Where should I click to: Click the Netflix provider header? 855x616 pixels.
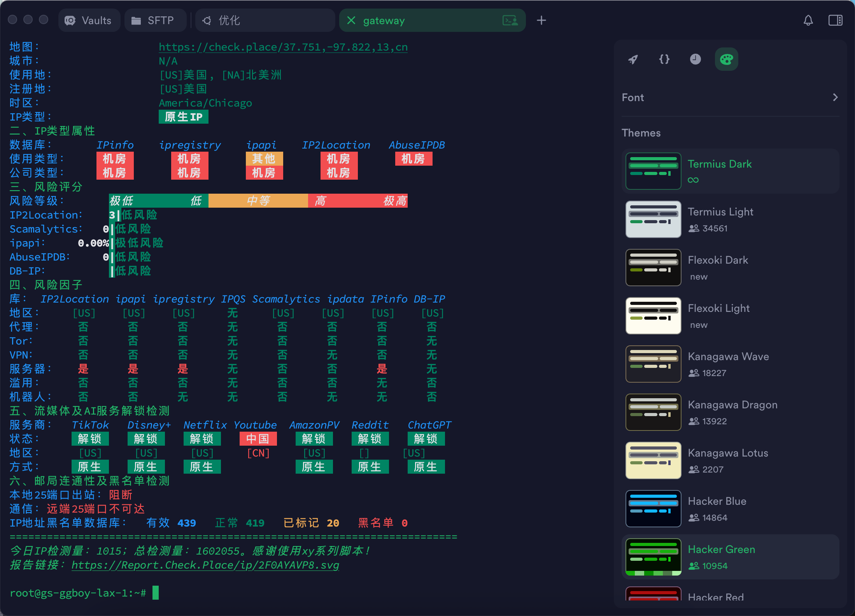205,425
